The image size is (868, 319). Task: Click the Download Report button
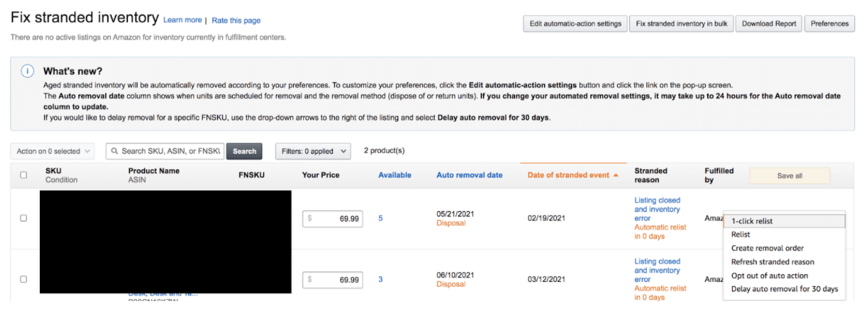tap(768, 23)
